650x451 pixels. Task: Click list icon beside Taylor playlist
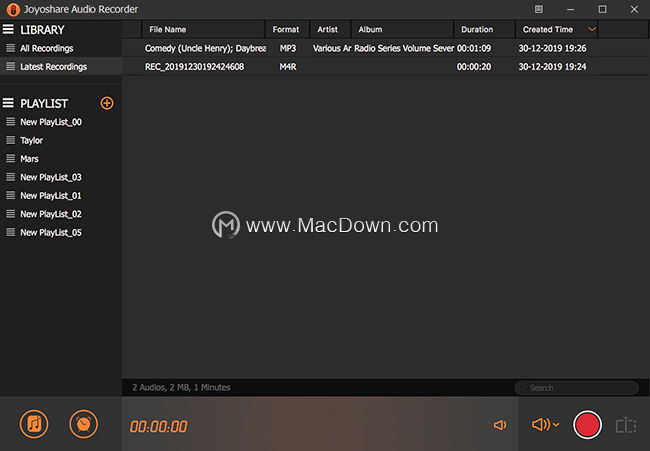click(x=11, y=140)
